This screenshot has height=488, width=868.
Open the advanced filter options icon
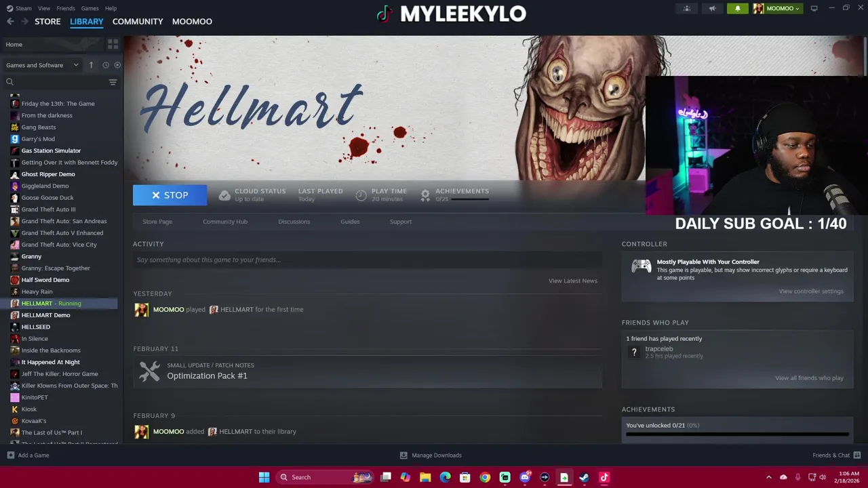pos(113,82)
